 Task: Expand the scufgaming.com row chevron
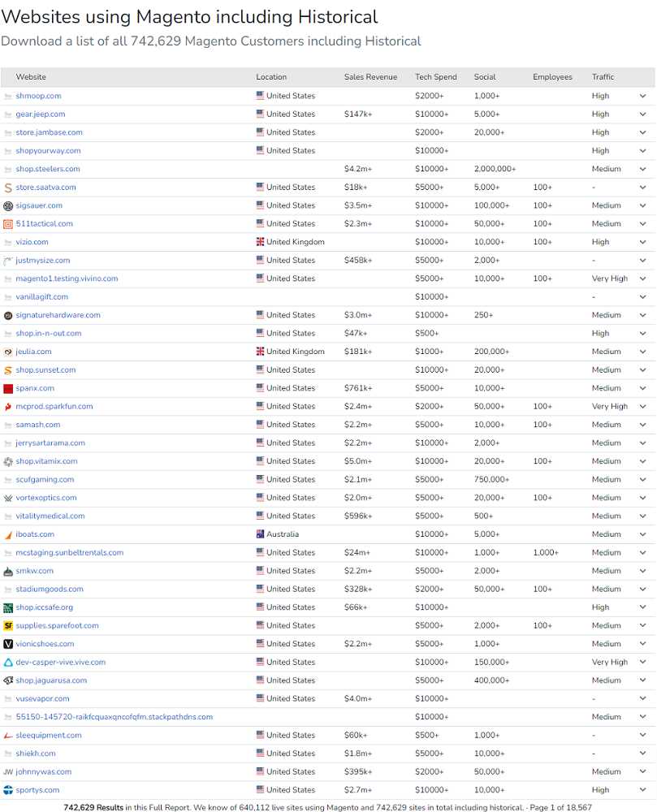(x=642, y=480)
